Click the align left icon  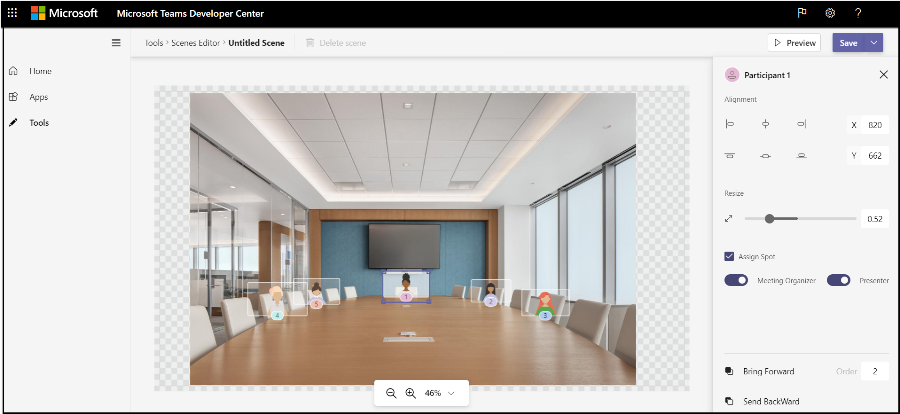pos(730,124)
